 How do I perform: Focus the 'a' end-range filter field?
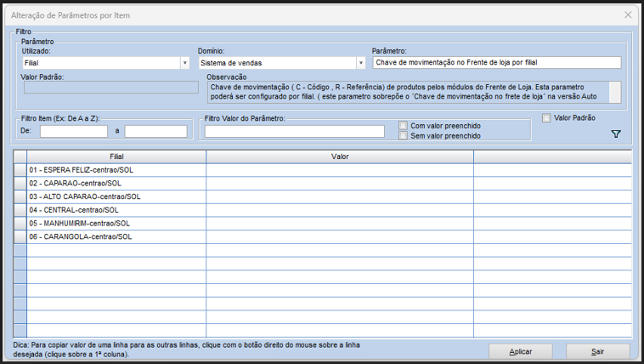point(155,131)
